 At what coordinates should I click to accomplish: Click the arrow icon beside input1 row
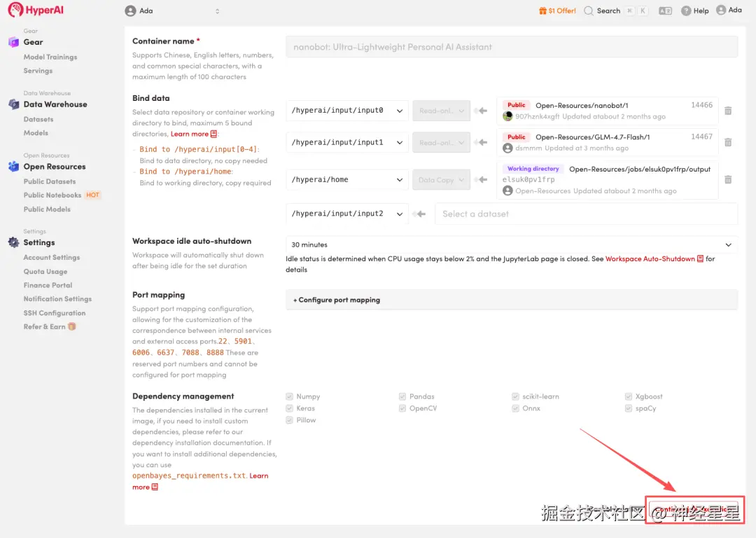(x=481, y=142)
